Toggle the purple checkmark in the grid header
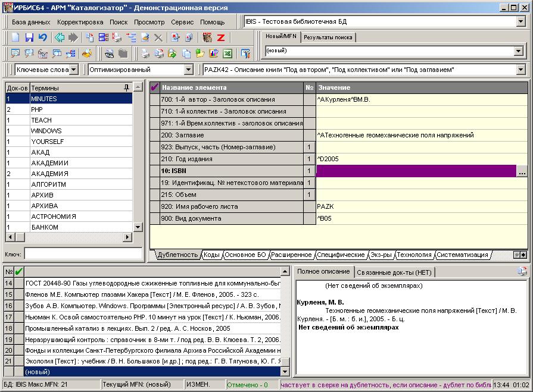The width and height of the screenshot is (533, 392). [x=155, y=87]
